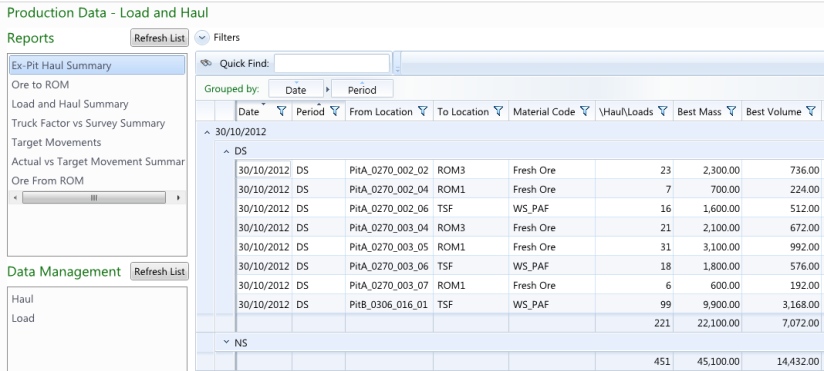Click the Reports list horizontal scrollbar thumb
This screenshot has width=824, height=371.
(x=94, y=198)
